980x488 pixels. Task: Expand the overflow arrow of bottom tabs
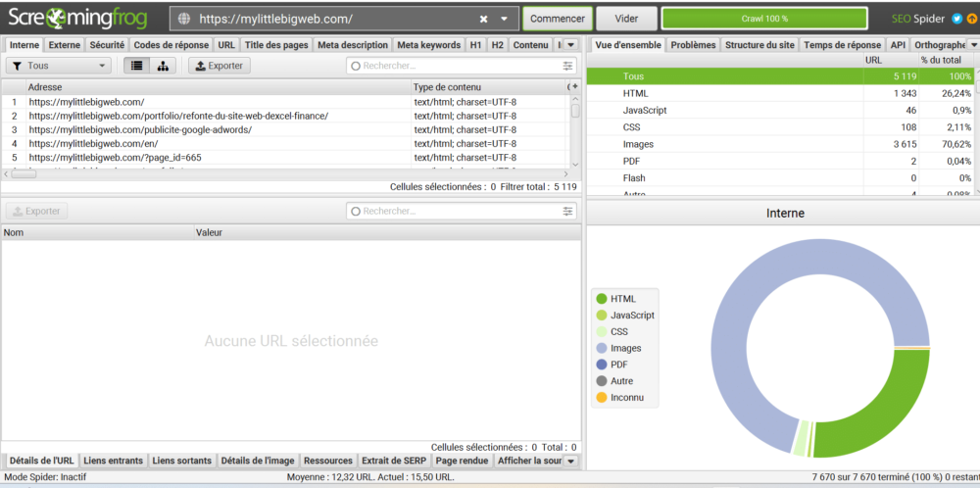point(569,461)
